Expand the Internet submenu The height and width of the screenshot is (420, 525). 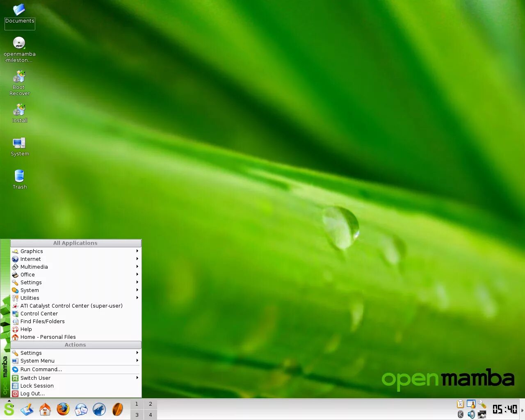(76, 259)
